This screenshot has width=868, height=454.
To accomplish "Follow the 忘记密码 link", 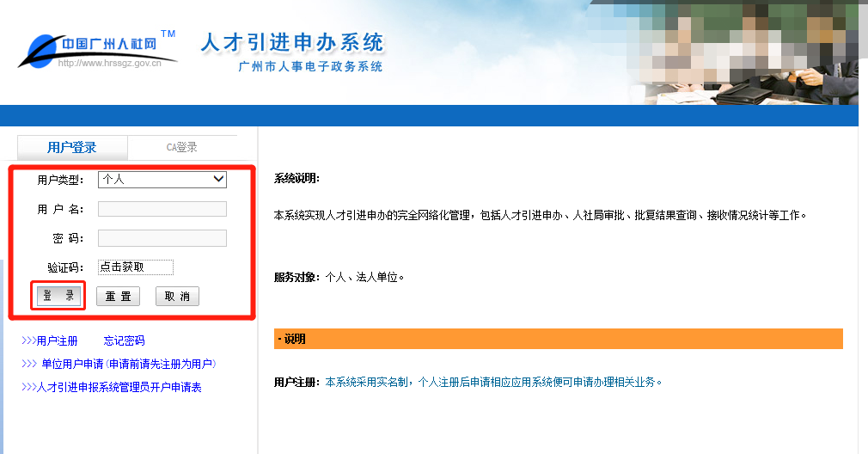I will (124, 341).
